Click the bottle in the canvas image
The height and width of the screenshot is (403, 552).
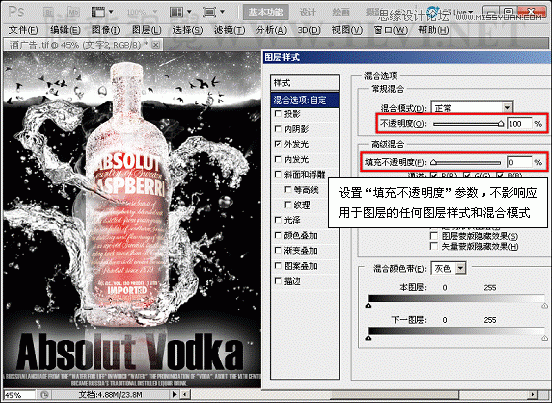coord(127,194)
